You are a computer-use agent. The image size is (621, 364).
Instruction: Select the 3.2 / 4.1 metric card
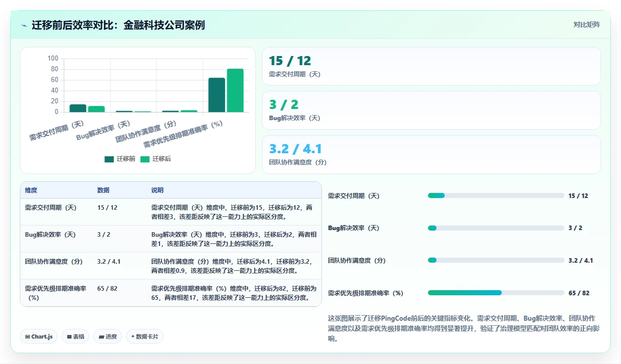tap(431, 154)
